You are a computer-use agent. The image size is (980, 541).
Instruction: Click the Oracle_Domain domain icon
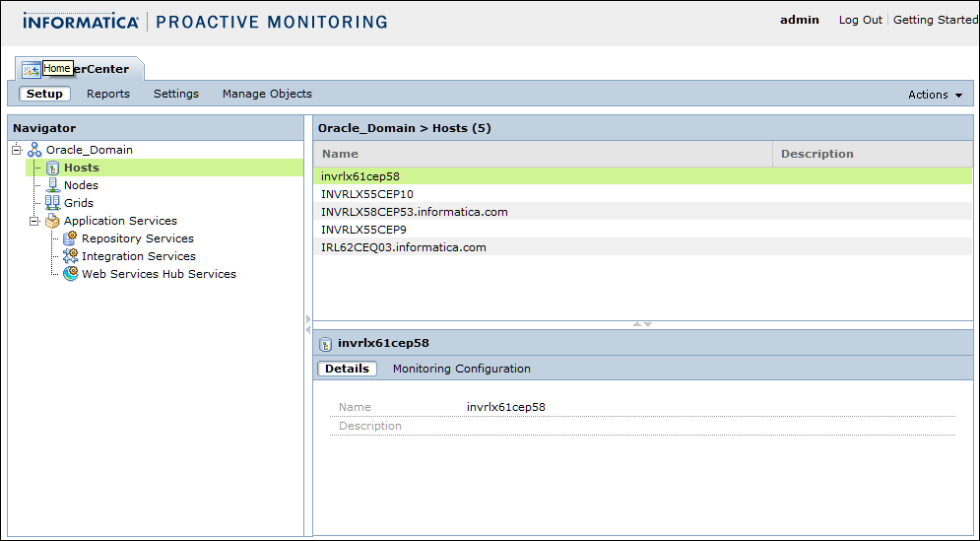tap(34, 150)
